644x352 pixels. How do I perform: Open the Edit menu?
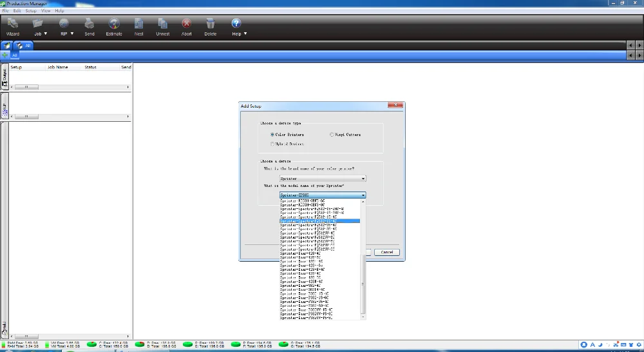(x=17, y=11)
